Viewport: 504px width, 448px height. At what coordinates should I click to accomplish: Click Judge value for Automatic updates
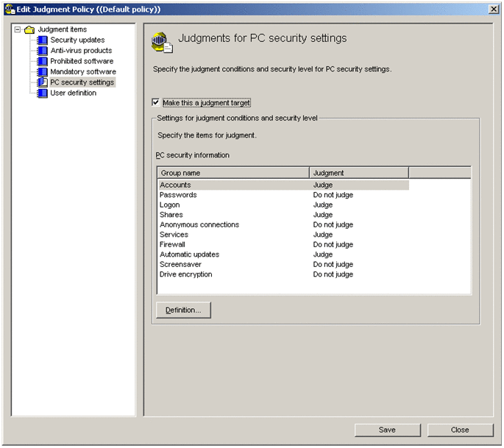[323, 255]
